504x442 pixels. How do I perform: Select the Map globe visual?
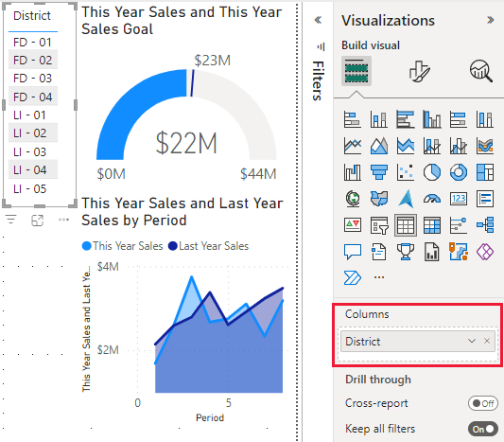pyautogui.click(x=353, y=199)
